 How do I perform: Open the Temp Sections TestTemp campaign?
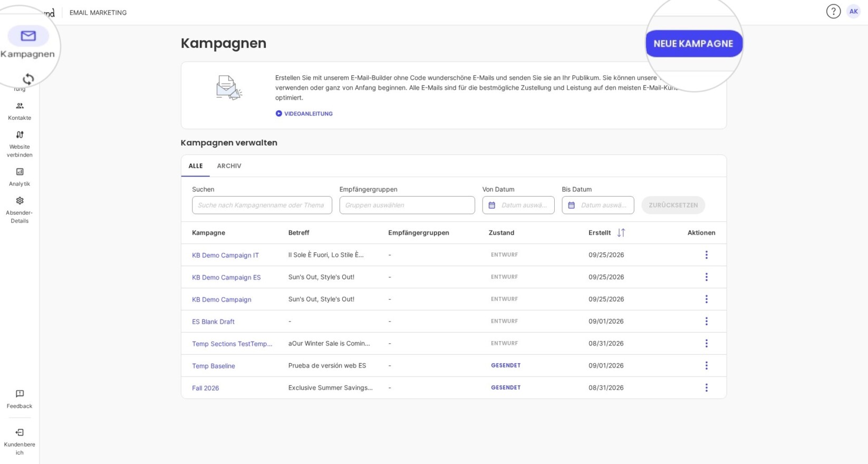click(x=232, y=344)
